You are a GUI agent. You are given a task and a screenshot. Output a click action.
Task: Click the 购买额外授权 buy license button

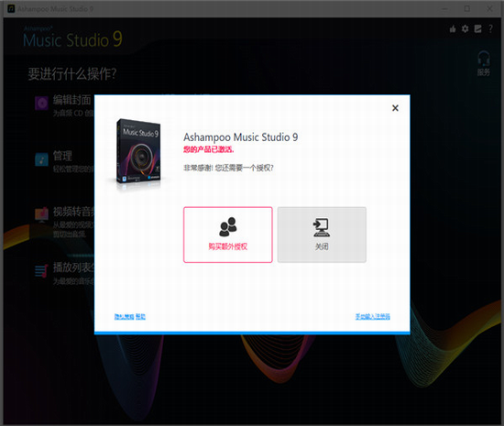tap(228, 235)
